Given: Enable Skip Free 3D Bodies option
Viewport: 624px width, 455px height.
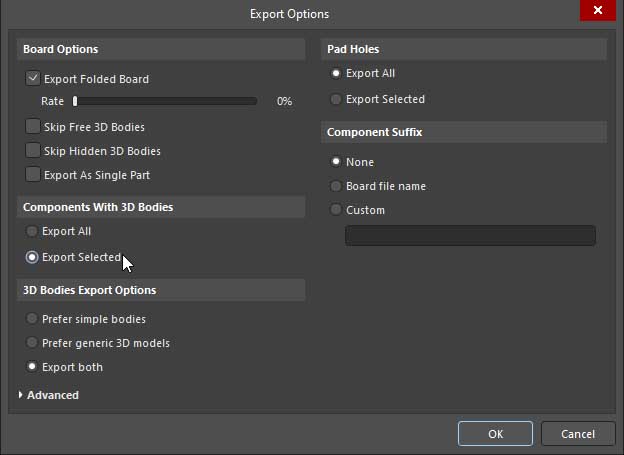Looking at the screenshot, I should pyautogui.click(x=33, y=127).
